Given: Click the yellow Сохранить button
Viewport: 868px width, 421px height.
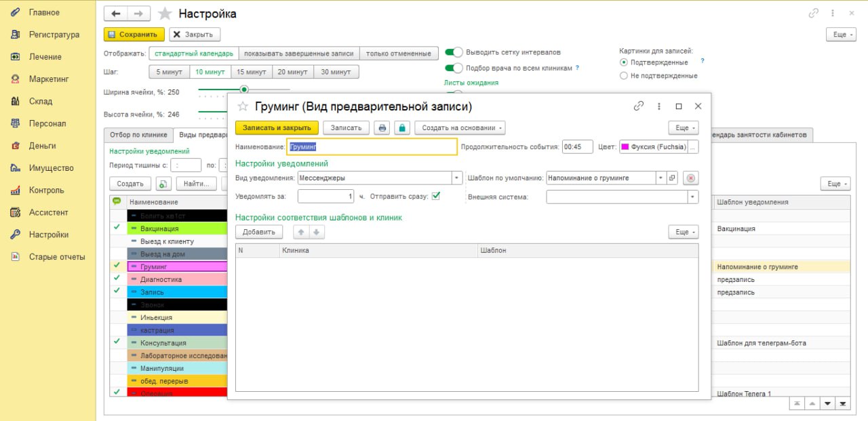Looking at the screenshot, I should [134, 35].
